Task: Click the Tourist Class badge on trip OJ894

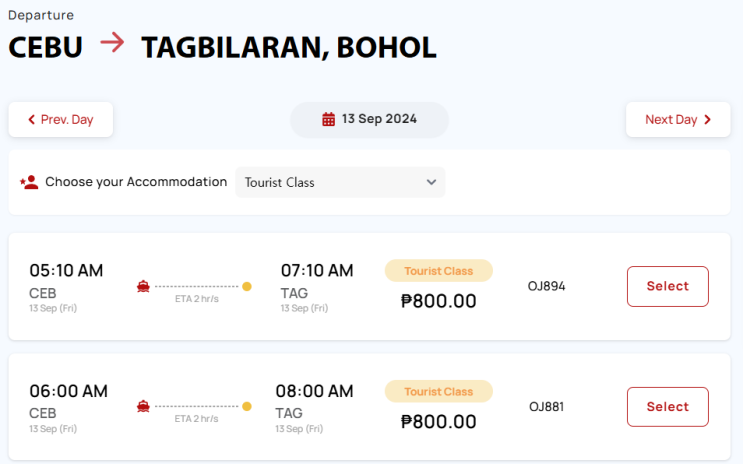Action: tap(438, 271)
